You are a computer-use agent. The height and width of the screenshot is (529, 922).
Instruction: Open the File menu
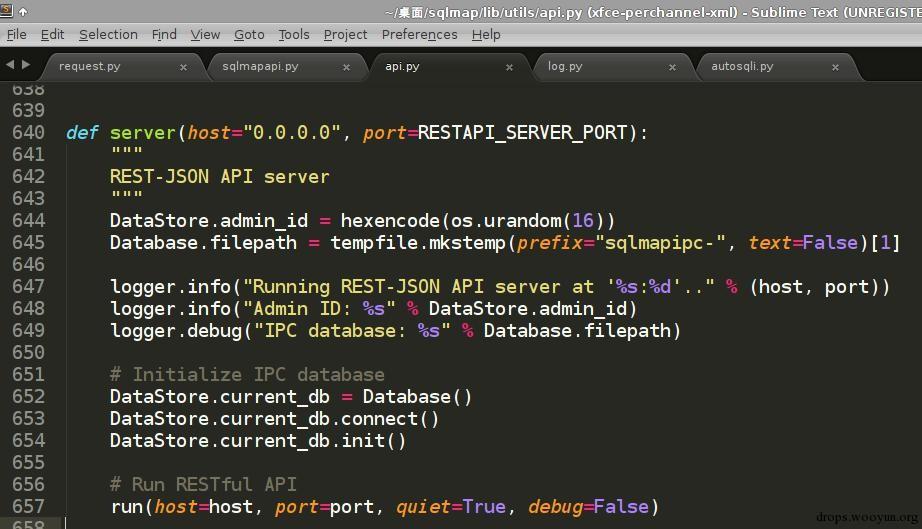click(x=16, y=34)
